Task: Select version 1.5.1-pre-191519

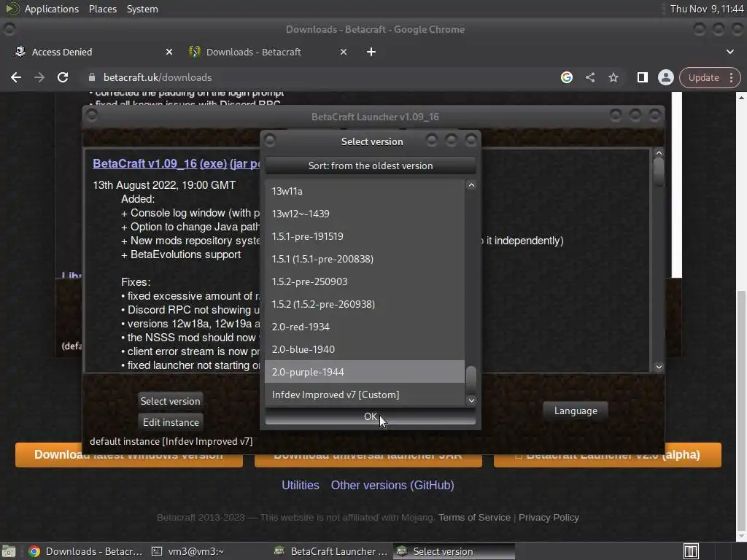Action: (365, 236)
